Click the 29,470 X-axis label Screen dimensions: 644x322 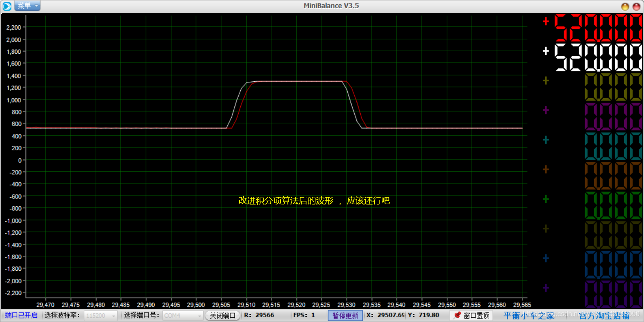(46, 305)
